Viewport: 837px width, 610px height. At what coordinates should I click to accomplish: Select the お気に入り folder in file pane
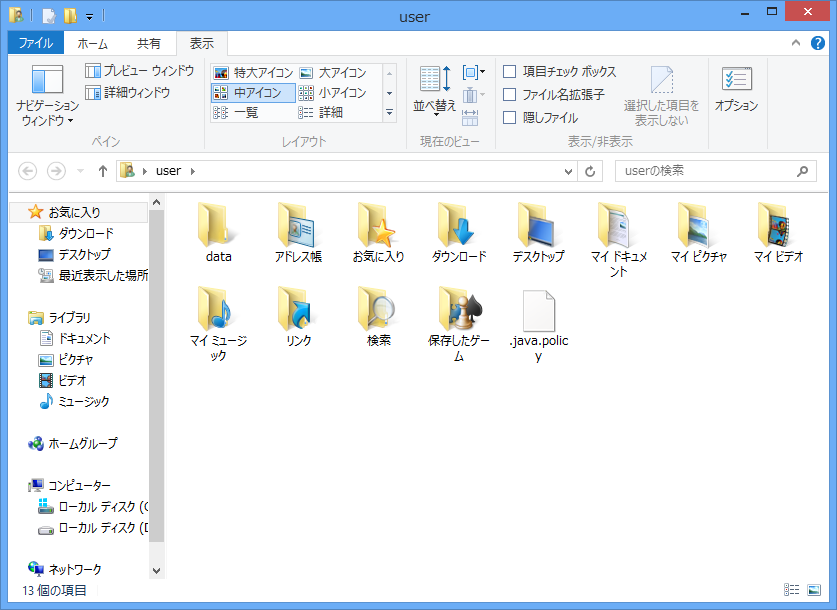click(x=378, y=233)
